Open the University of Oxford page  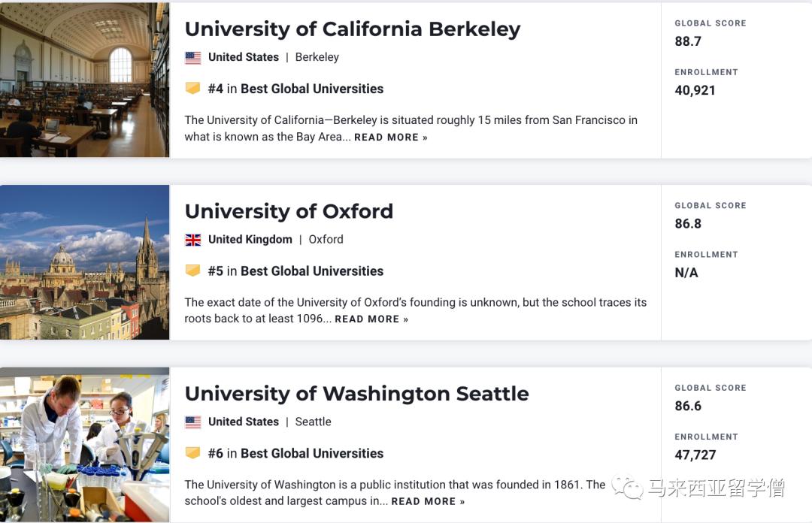tap(289, 211)
